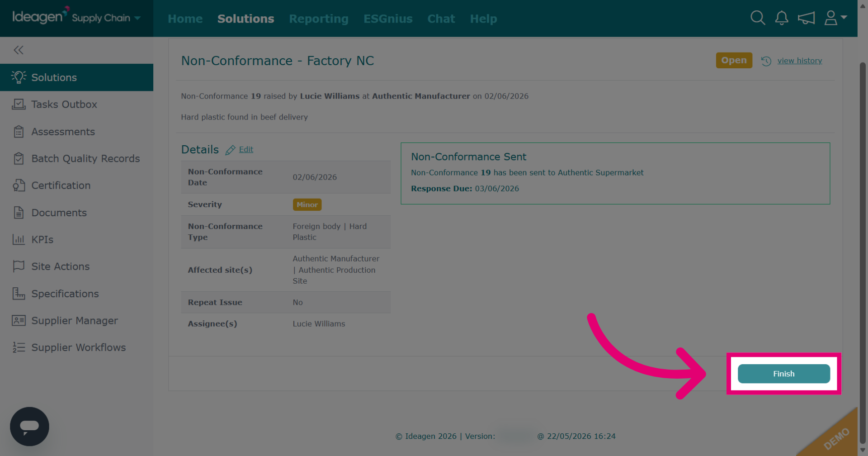Image resolution: width=868 pixels, height=456 pixels.
Task: Switch to the Reporting menu
Action: (x=319, y=19)
